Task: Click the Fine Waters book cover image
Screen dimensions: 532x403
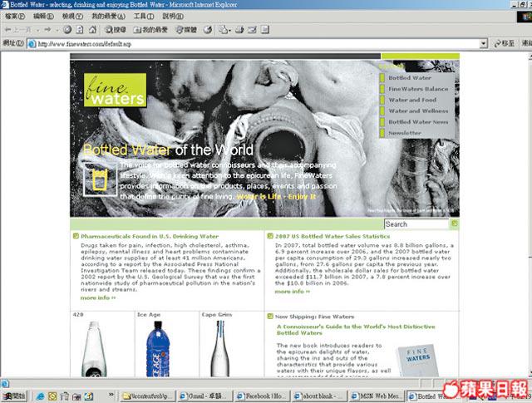Action: [417, 361]
